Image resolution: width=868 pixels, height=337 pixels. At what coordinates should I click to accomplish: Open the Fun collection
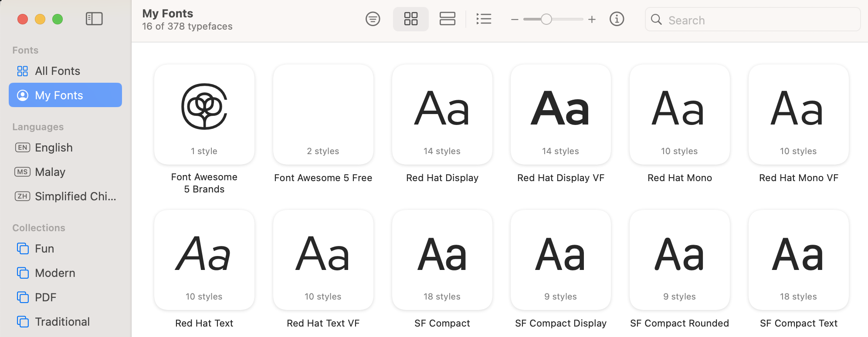click(x=44, y=249)
